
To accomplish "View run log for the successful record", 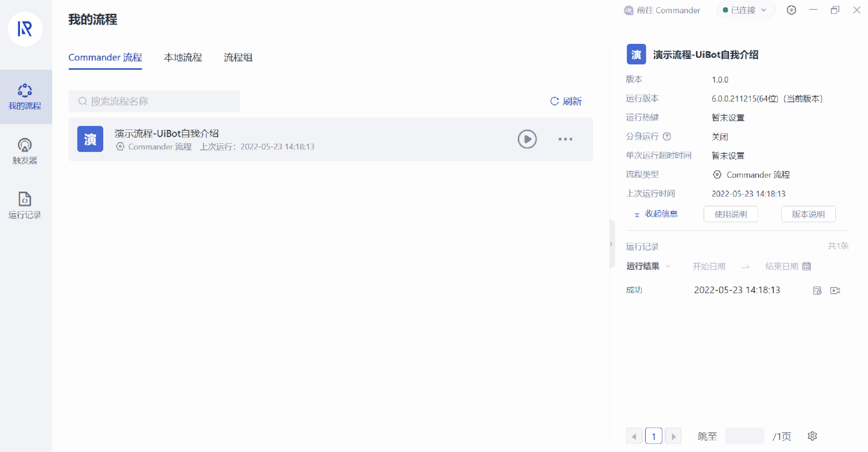I will click(817, 290).
